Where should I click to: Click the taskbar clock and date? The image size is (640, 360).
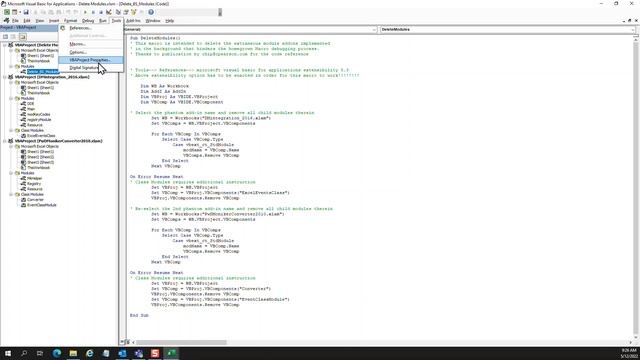pos(629,353)
